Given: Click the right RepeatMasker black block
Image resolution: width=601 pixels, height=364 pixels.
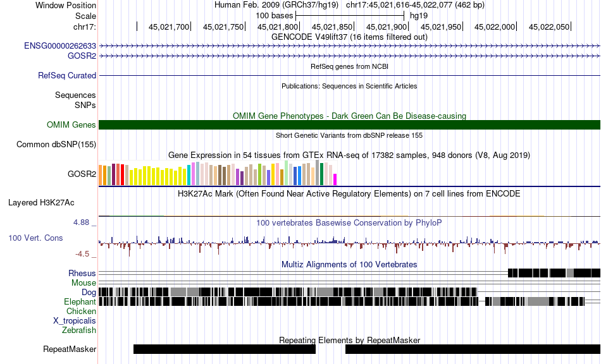Looking at the screenshot, I should (473, 349).
